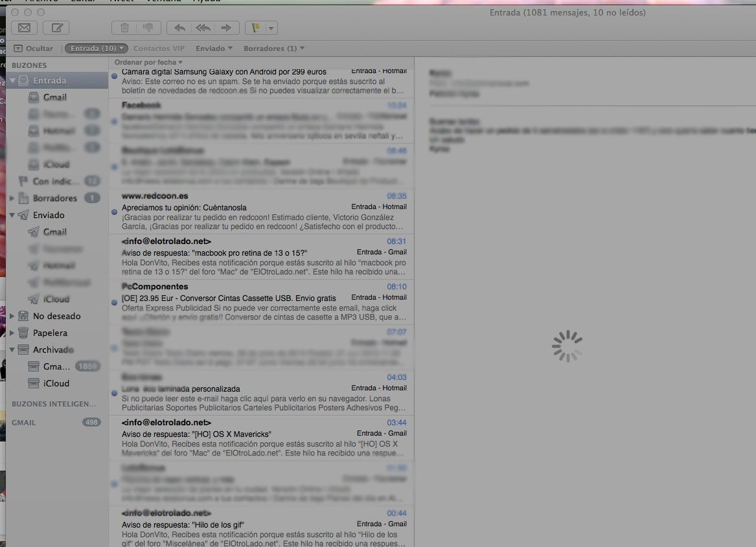Mark message as junk with thumbs-down icon
This screenshot has width=756, height=547.
[x=148, y=28]
